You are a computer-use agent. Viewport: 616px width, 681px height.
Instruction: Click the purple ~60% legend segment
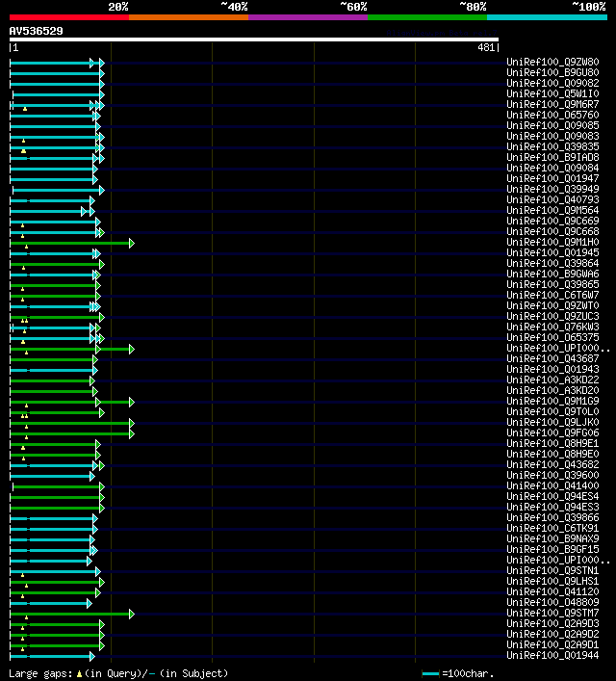(x=308, y=17)
